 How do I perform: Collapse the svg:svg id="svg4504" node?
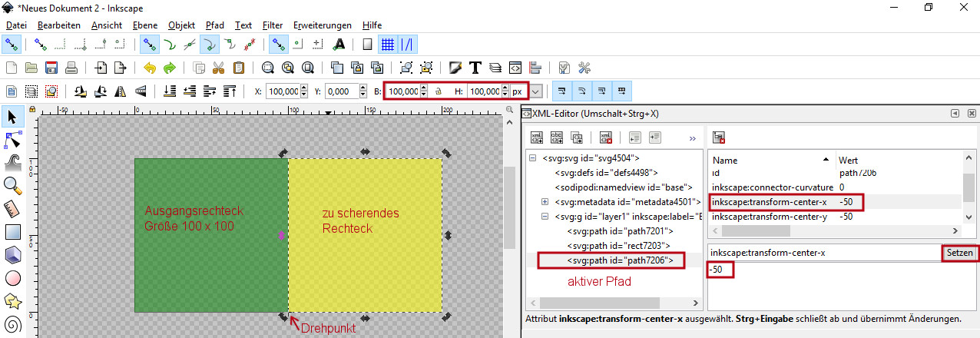point(532,159)
